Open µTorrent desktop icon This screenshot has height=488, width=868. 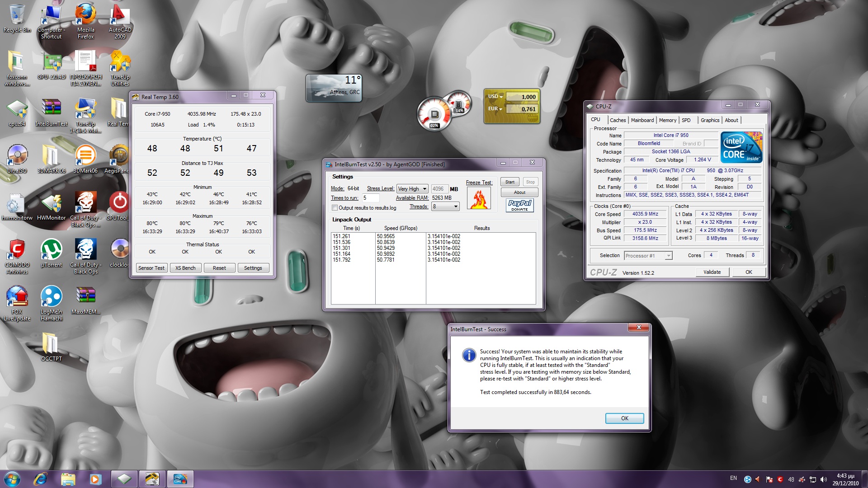click(x=52, y=254)
